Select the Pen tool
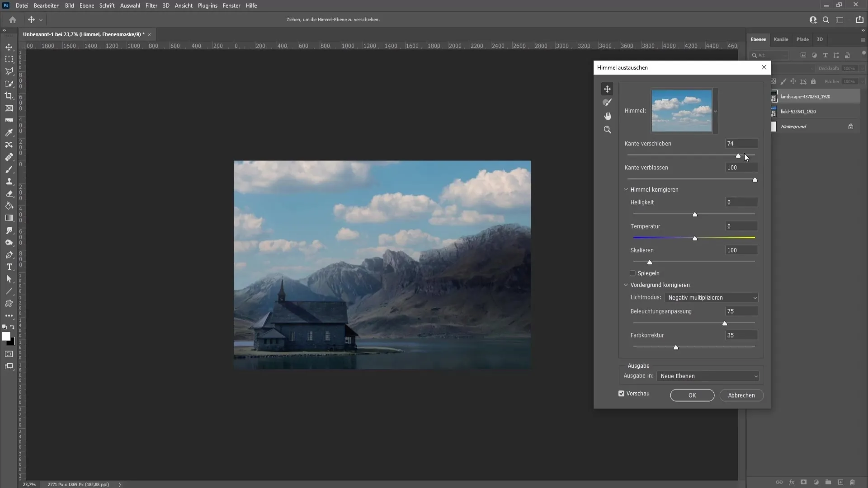 (9, 255)
